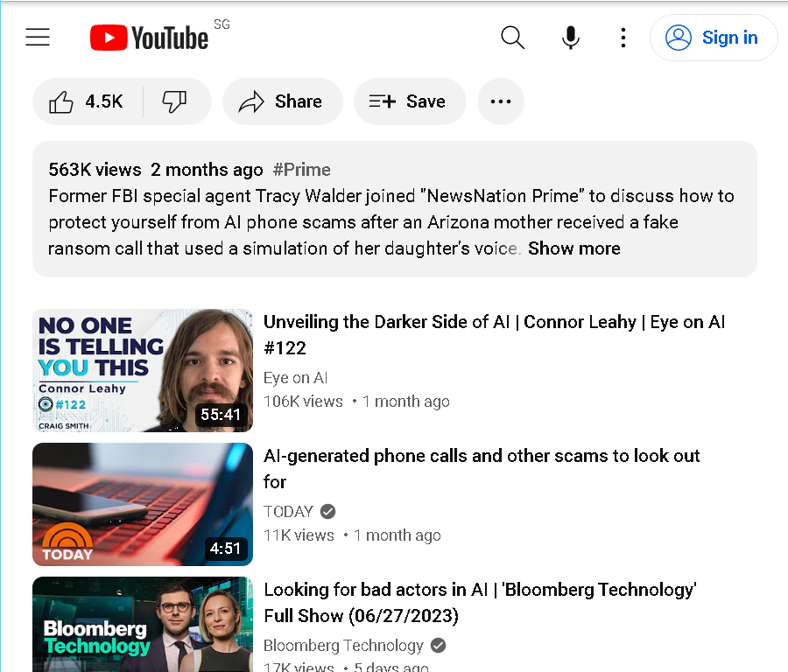Open the Bloomberg Technology video thumbnail
The height and width of the screenshot is (672, 788).
143,624
